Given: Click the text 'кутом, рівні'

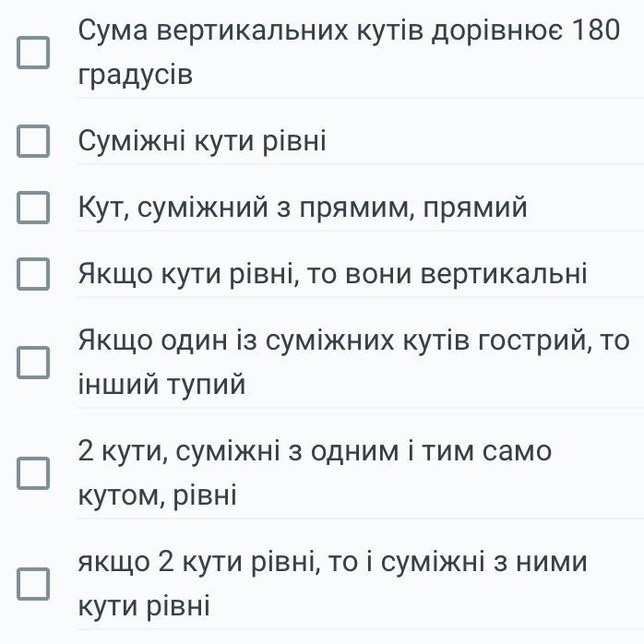Looking at the screenshot, I should pos(157,495).
